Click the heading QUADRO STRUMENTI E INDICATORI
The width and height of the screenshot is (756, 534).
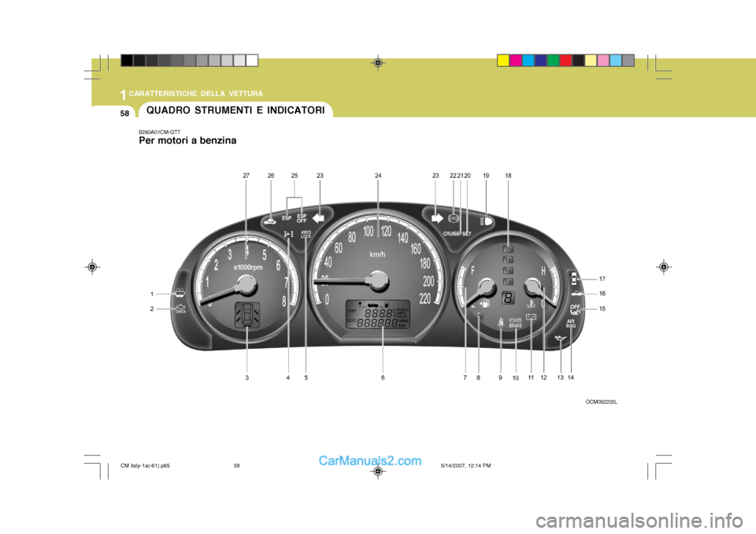[x=235, y=110]
